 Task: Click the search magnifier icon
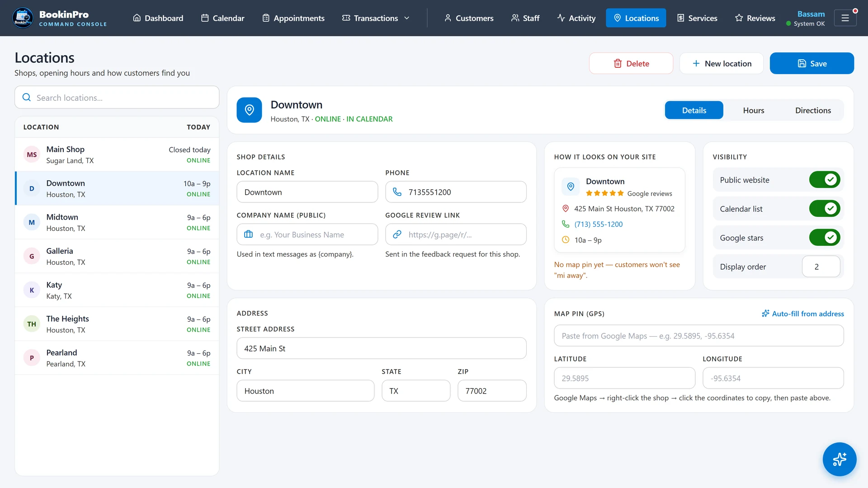pyautogui.click(x=27, y=98)
